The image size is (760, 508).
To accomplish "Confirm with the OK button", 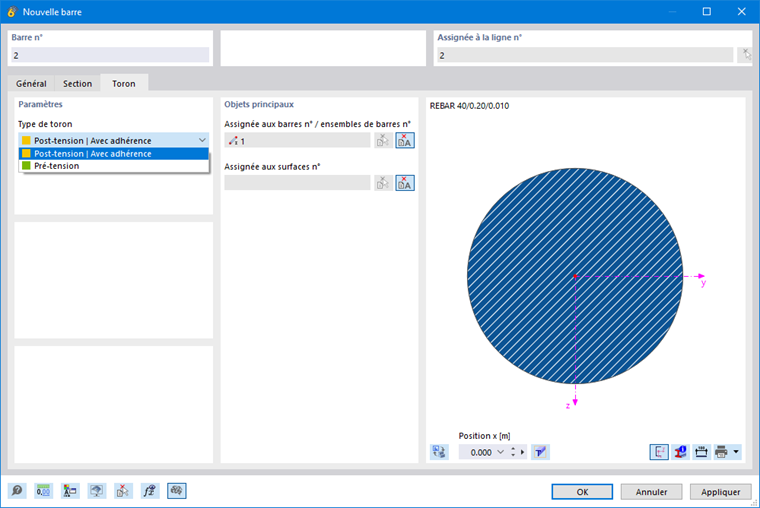I will (582, 492).
